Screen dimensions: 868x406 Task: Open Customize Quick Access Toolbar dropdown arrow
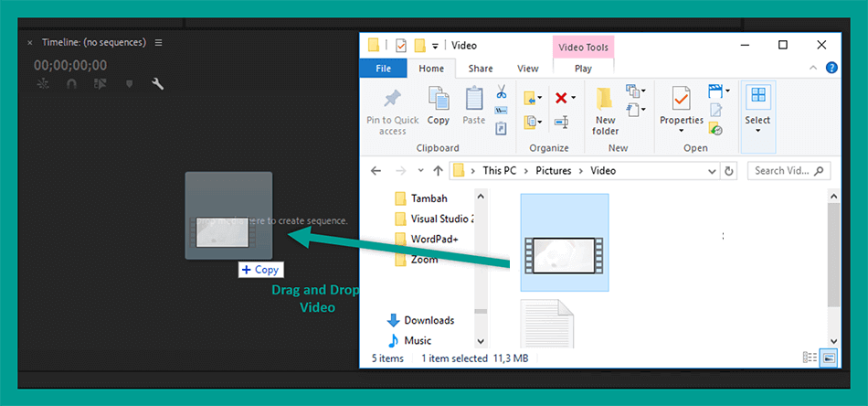[x=435, y=46]
